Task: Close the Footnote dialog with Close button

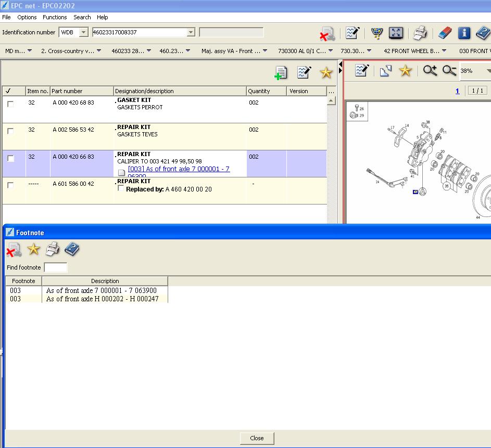Action: pos(257,438)
